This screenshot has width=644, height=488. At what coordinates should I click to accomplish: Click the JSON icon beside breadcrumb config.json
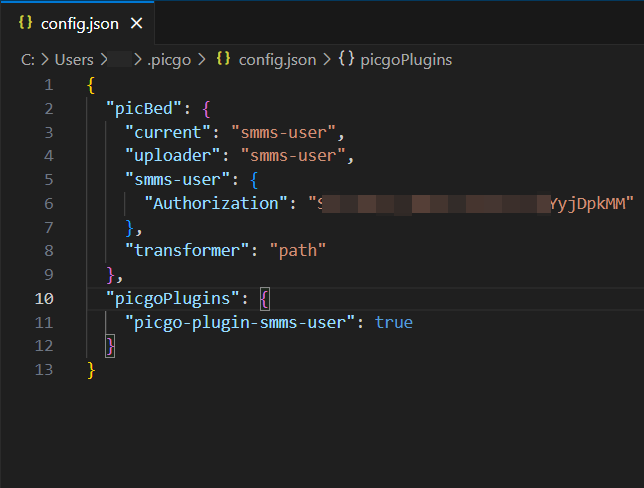coord(223,59)
